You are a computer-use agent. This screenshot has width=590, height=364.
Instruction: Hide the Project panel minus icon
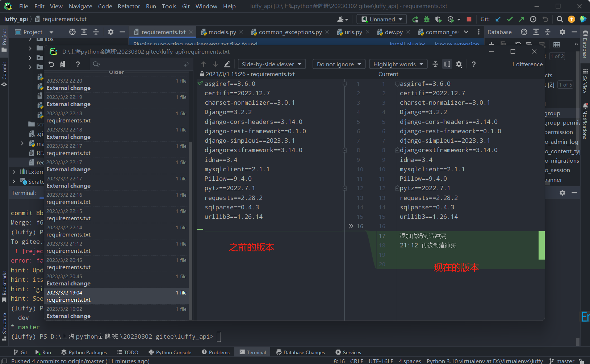pos(122,32)
